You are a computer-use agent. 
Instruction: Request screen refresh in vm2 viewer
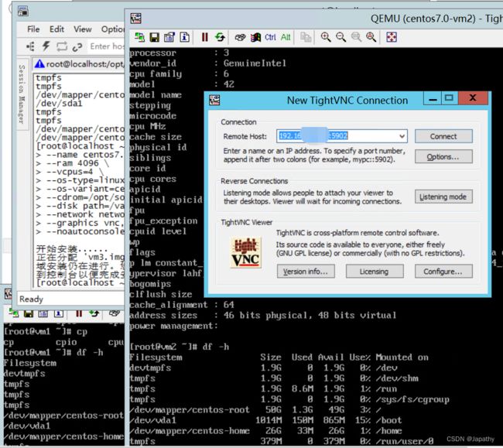[x=220, y=37]
